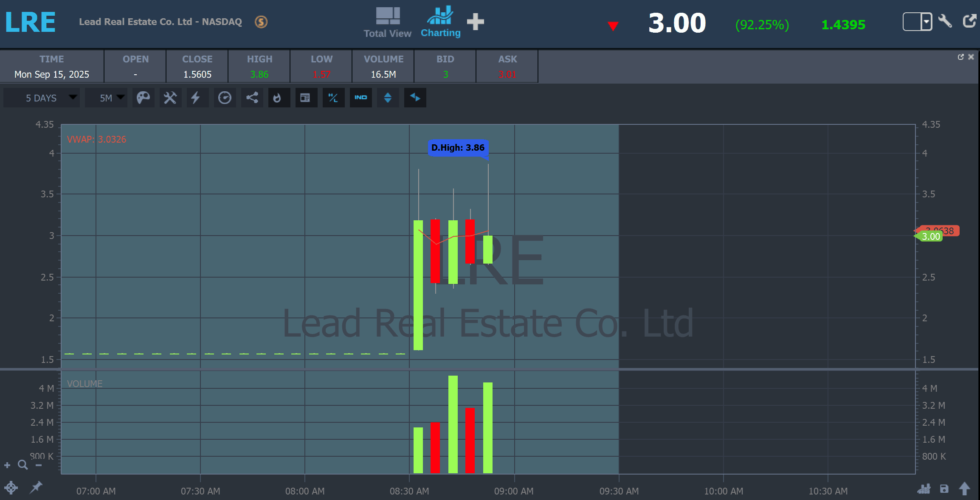The width and height of the screenshot is (980, 500).
Task: Click the gauge speedometer icon
Action: (225, 98)
